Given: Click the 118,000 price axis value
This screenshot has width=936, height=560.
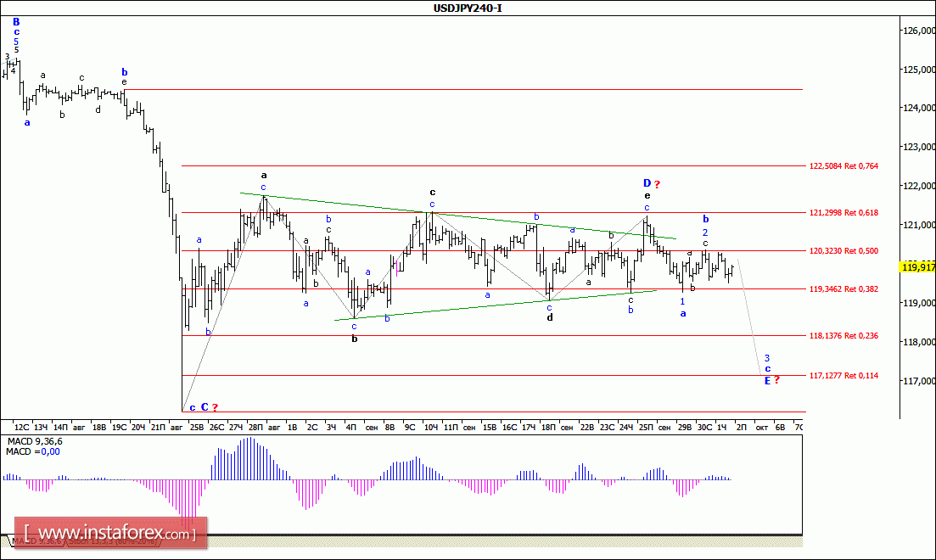Looking at the screenshot, I should (x=919, y=342).
